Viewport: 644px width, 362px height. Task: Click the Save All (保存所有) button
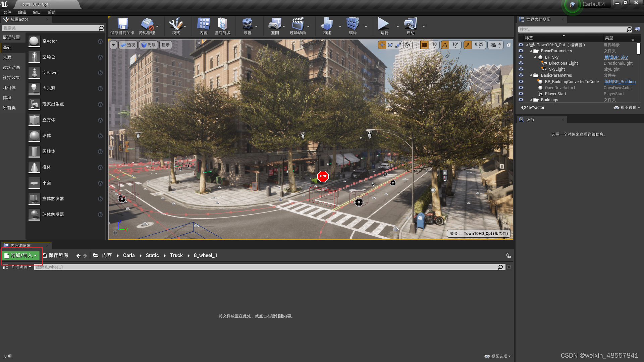(55, 256)
